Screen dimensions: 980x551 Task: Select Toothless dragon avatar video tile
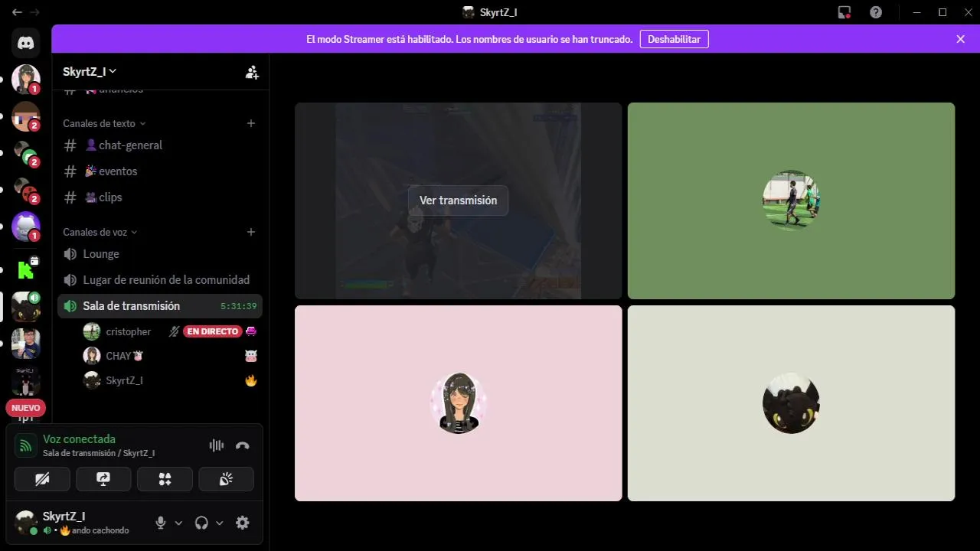pos(791,403)
